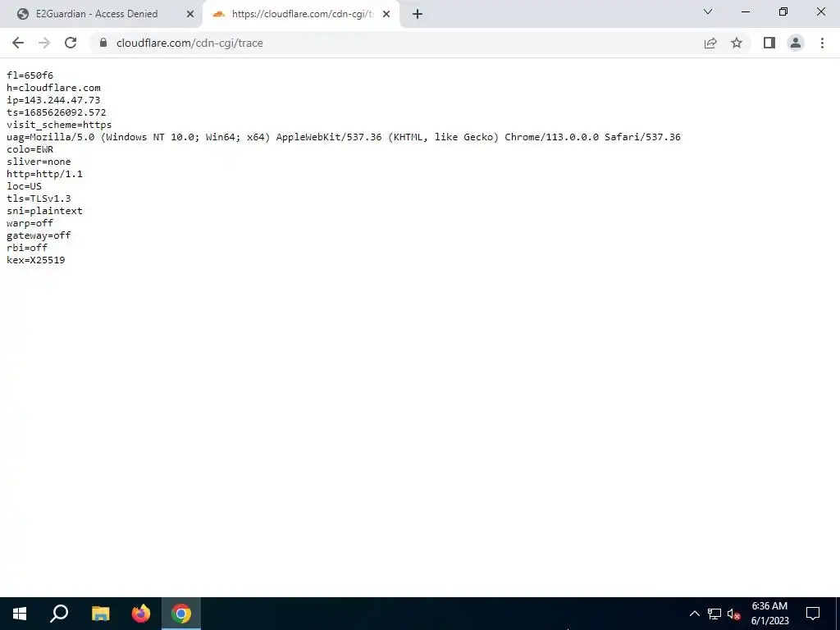Screen dimensions: 840x630
Task: Click the line 'fl=650f6'
Action: [x=30, y=75]
